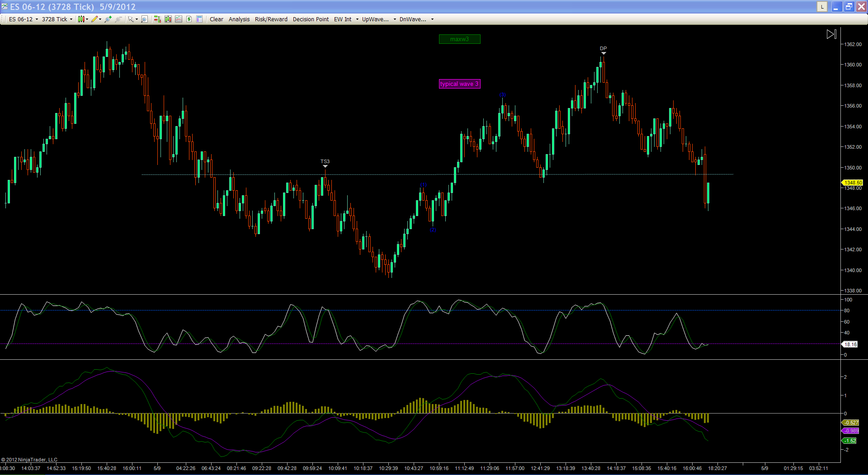This screenshot has width=868, height=475.
Task: Click the magenta -0.989 value marker
Action: point(850,431)
